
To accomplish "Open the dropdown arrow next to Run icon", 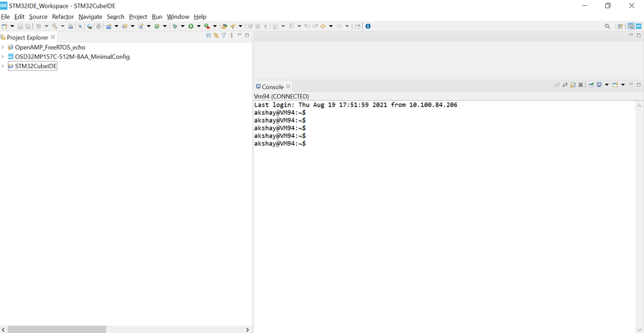I will [199, 26].
